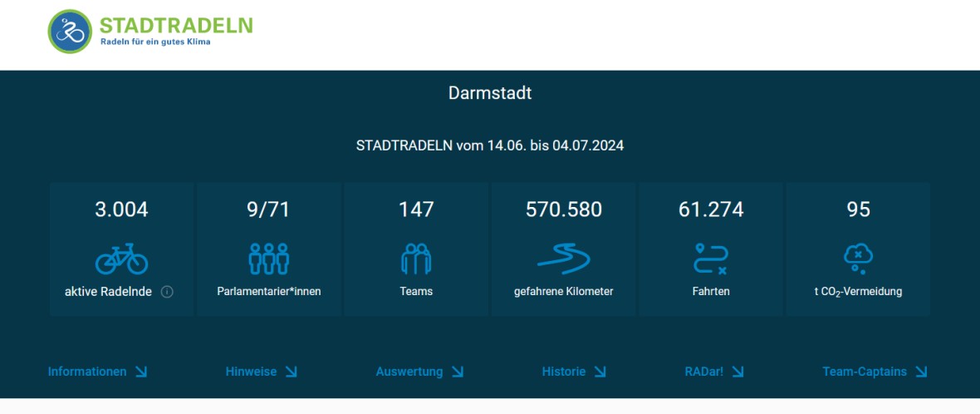Click the arrow next to Historie

coord(600,372)
